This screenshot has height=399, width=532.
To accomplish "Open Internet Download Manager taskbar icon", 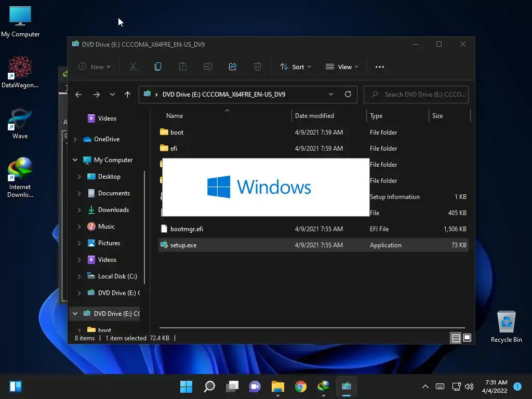I will point(323,387).
